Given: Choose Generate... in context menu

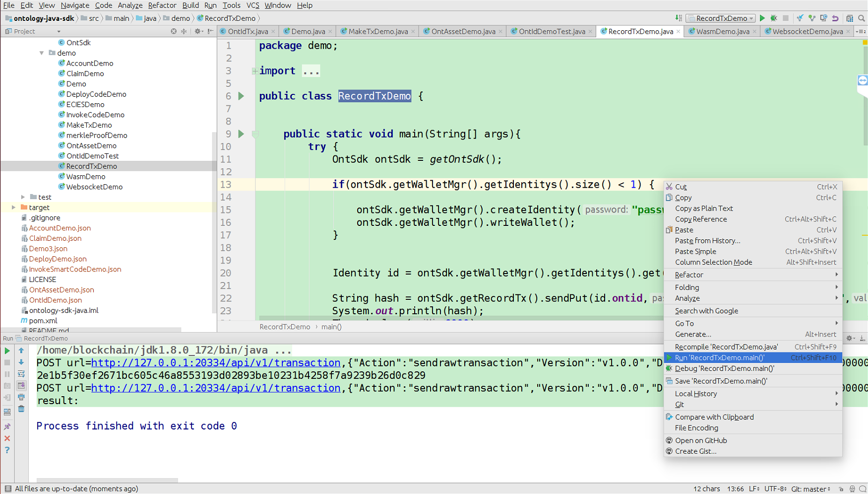Looking at the screenshot, I should (753, 334).
